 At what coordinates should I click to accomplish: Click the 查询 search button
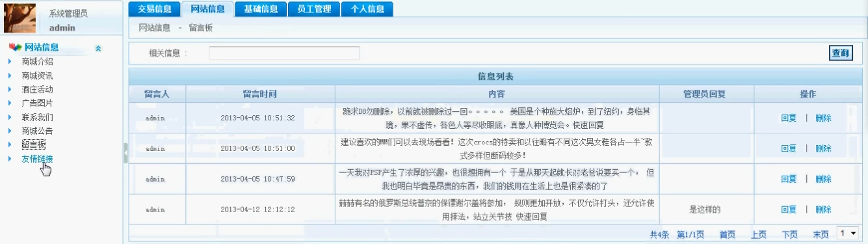(841, 53)
